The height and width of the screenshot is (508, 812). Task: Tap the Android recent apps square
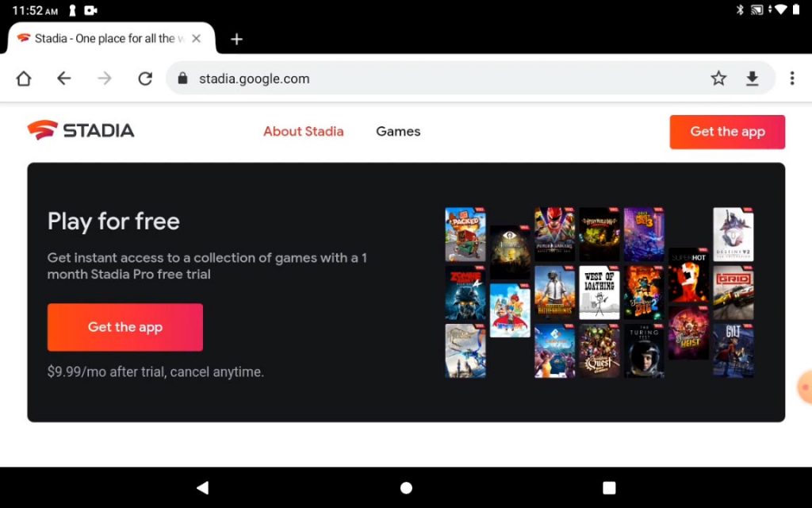pyautogui.click(x=609, y=487)
